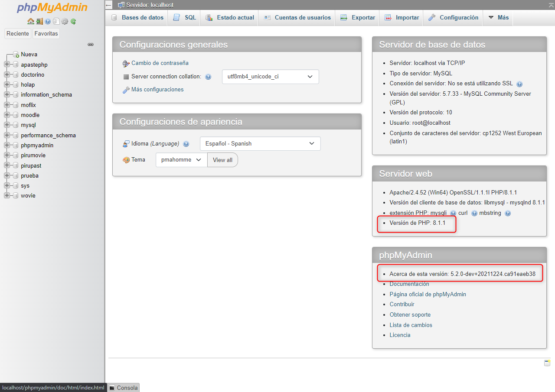The image size is (555, 392).
Task: Click help icon after SSL connection text
Action: (x=519, y=84)
